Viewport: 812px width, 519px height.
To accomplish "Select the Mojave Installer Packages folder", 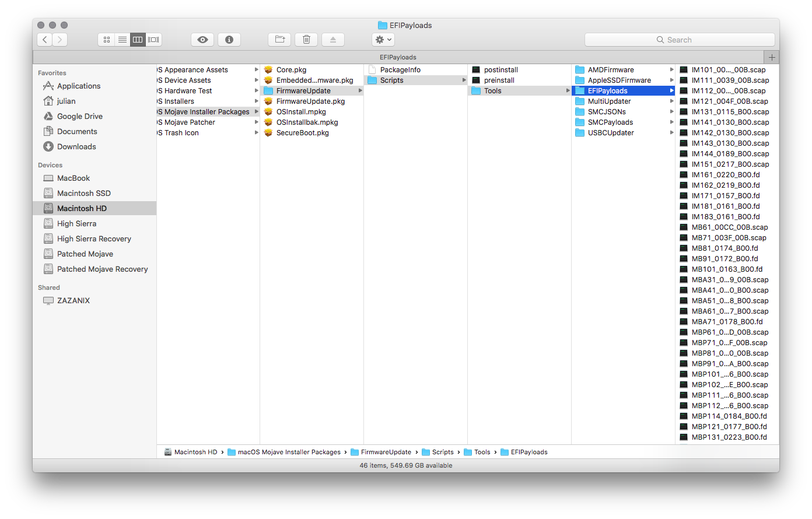I will click(x=208, y=111).
